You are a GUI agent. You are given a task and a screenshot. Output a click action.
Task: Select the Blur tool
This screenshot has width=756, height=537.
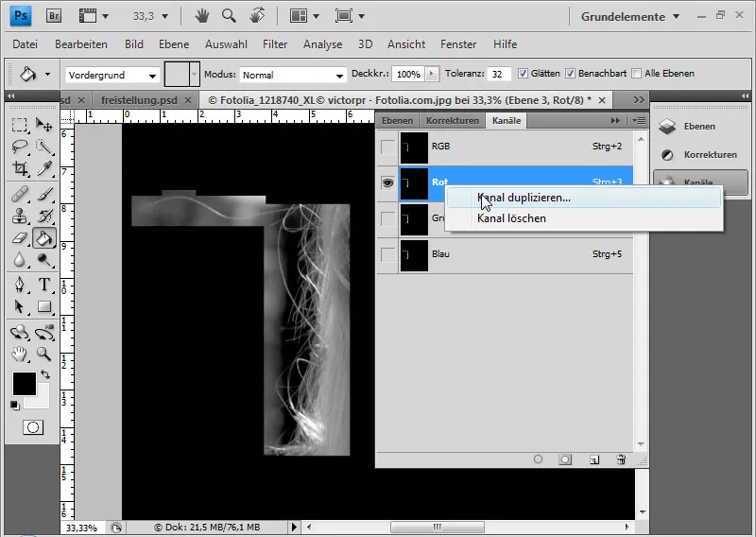tap(19, 260)
